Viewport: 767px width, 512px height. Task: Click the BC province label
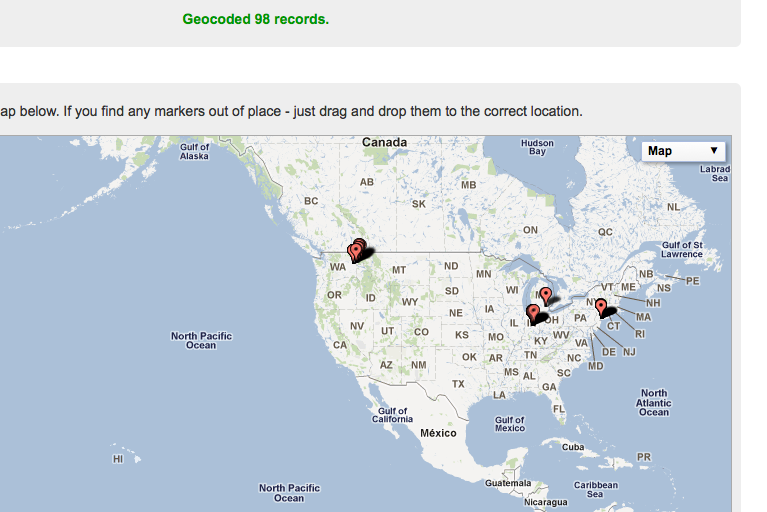pyautogui.click(x=311, y=201)
